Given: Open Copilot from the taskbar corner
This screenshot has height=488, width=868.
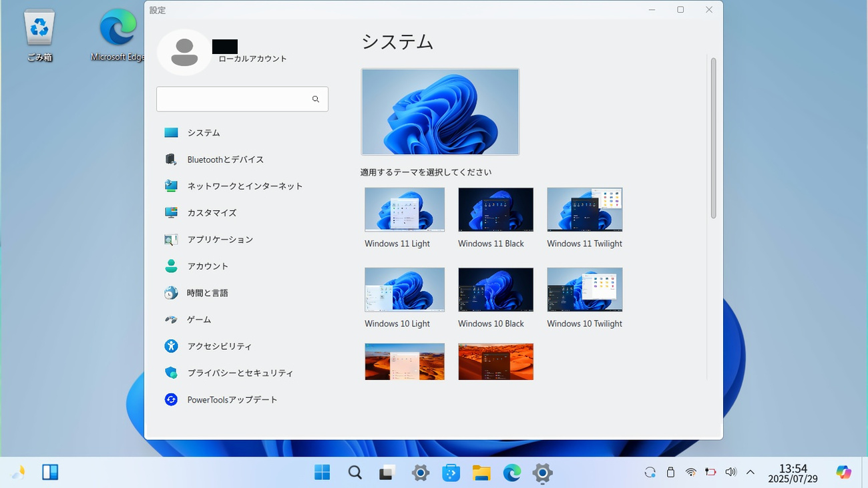Looking at the screenshot, I should 843,473.
